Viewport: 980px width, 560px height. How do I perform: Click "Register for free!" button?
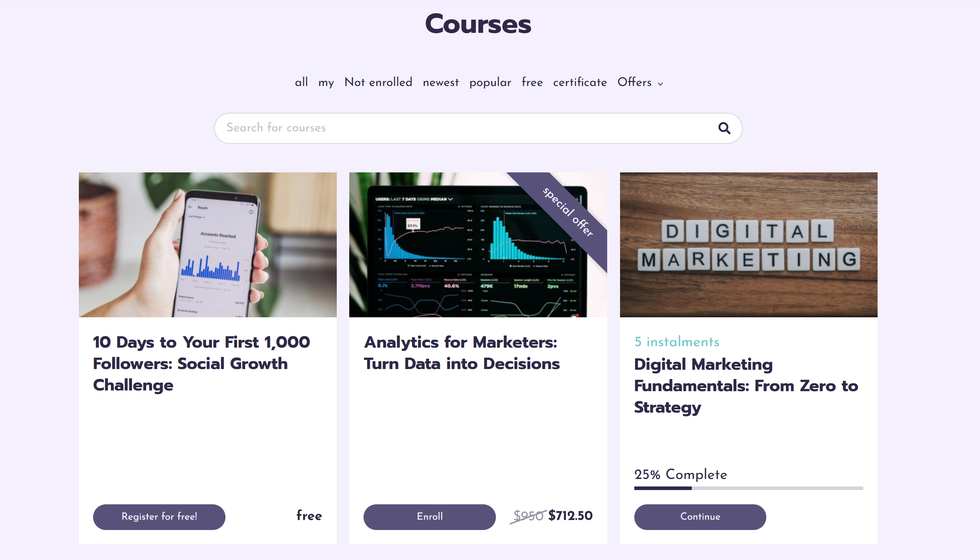pos(159,516)
